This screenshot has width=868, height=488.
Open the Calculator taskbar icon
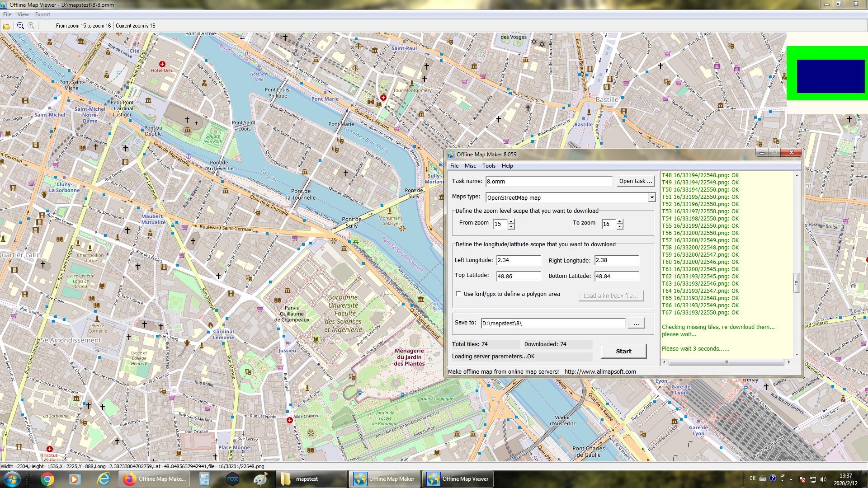coord(204,479)
